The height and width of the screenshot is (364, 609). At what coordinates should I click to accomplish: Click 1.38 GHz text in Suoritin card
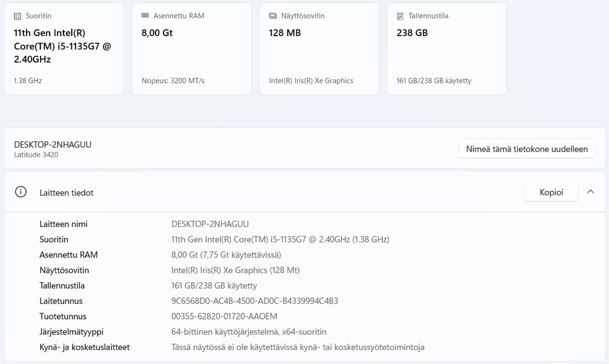28,81
